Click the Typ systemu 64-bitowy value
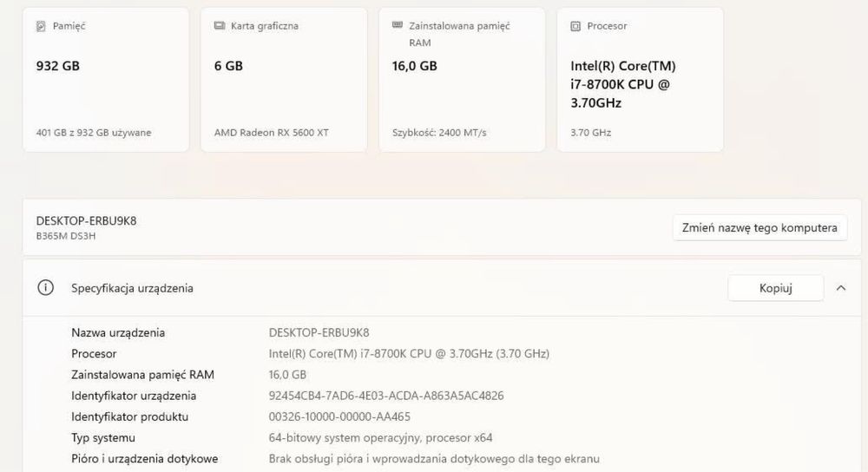868x472 pixels. coord(381,437)
